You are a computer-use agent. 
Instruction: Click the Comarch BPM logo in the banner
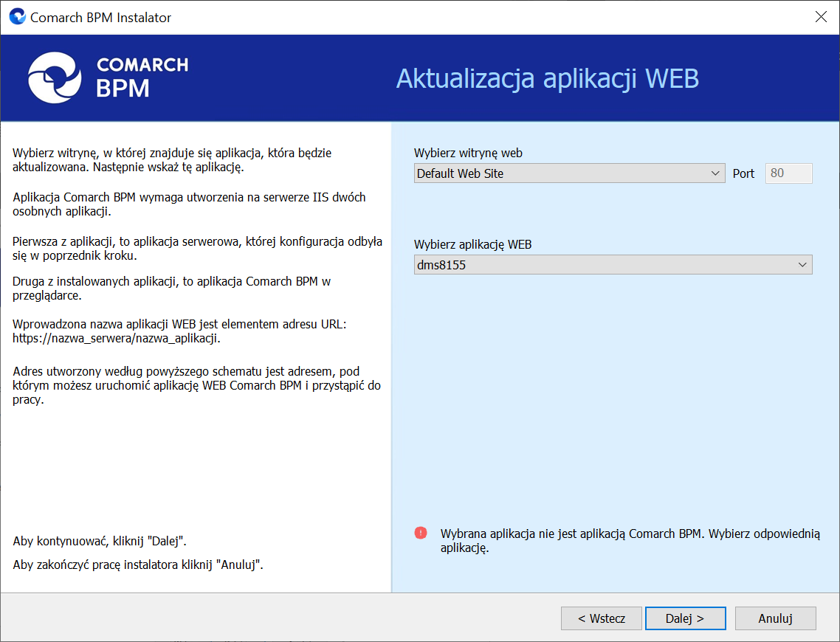pyautogui.click(x=108, y=77)
